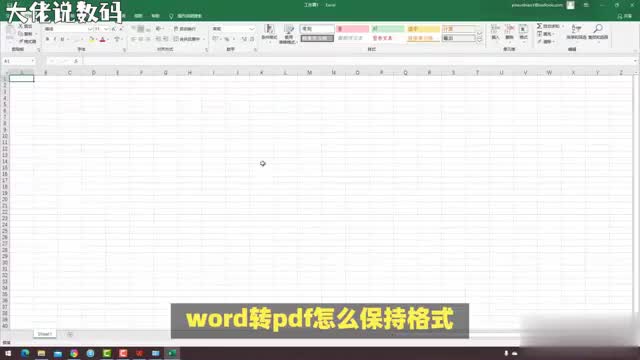Image resolution: width=640 pixels, height=360 pixels.
Task: Select the pink Bad cell style
Action: pyautogui.click(x=353, y=29)
